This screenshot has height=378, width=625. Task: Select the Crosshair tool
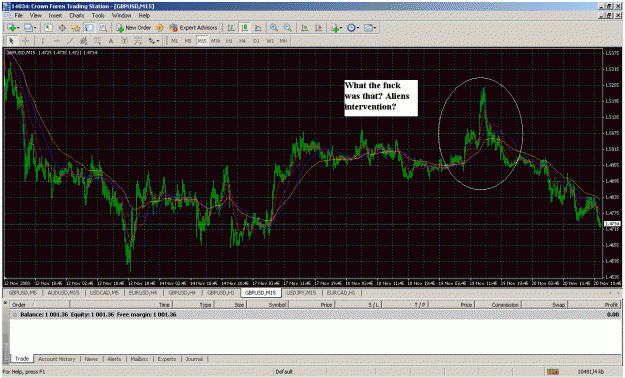[x=25, y=41]
